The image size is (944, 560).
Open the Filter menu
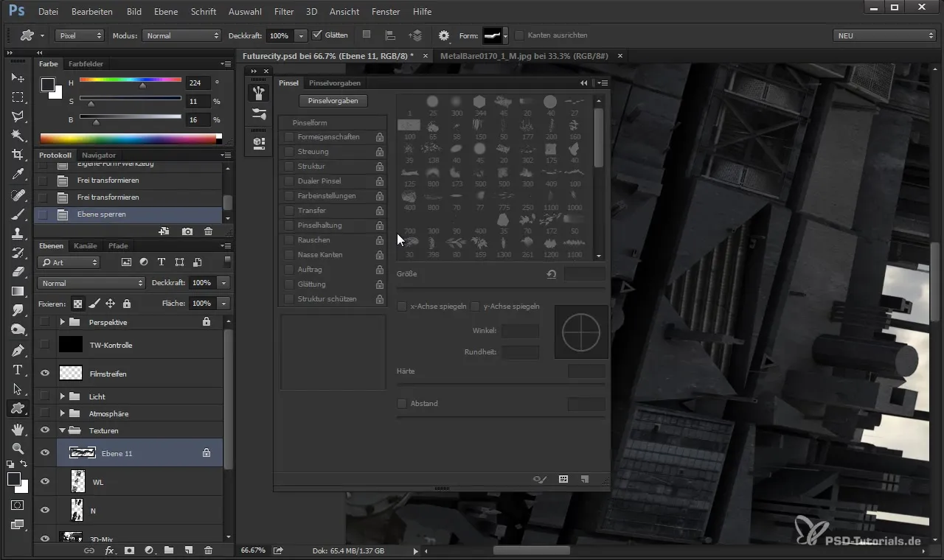tap(284, 12)
